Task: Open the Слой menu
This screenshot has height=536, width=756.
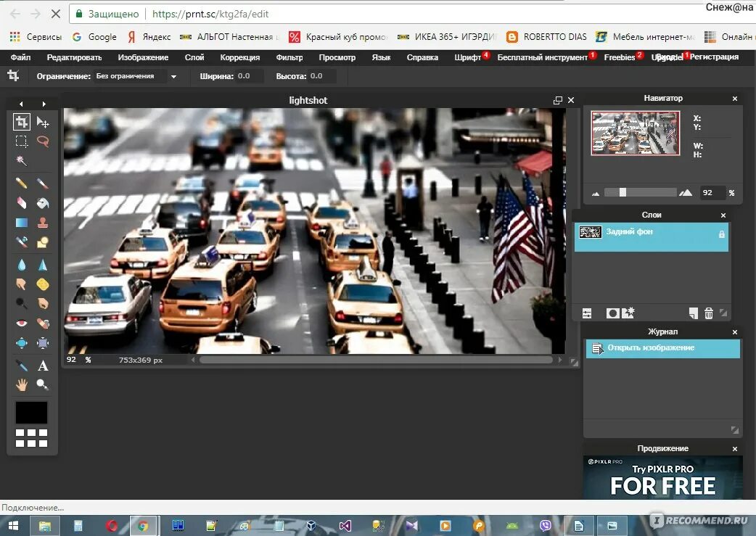Action: click(194, 57)
